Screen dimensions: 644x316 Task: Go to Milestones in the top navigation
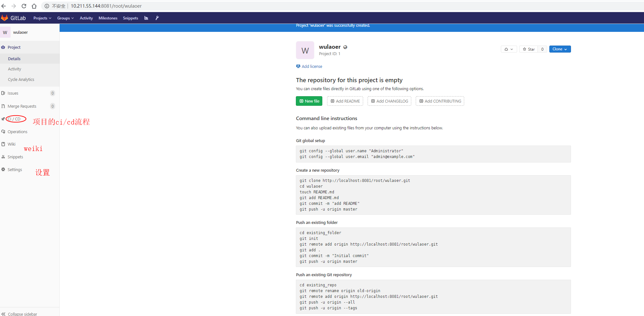(x=108, y=18)
